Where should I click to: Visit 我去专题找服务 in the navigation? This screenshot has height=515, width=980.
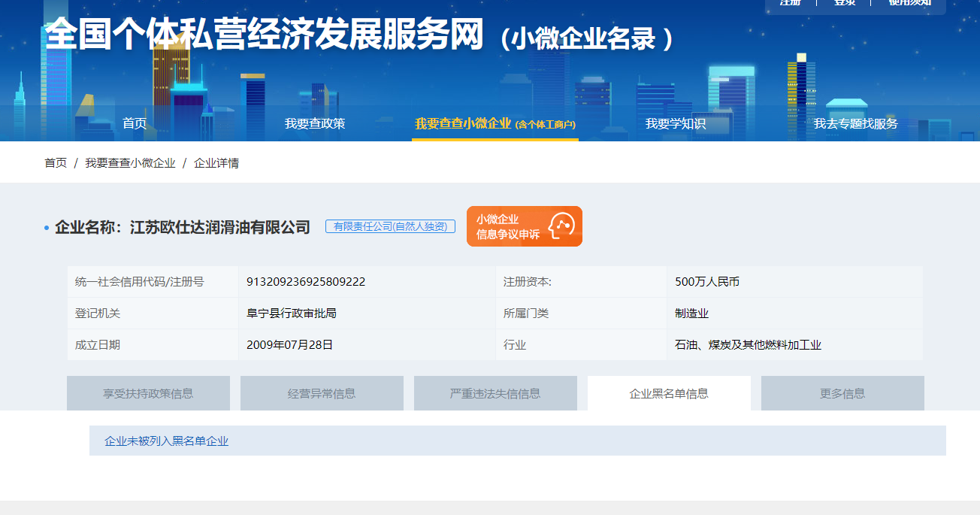pyautogui.click(x=856, y=123)
